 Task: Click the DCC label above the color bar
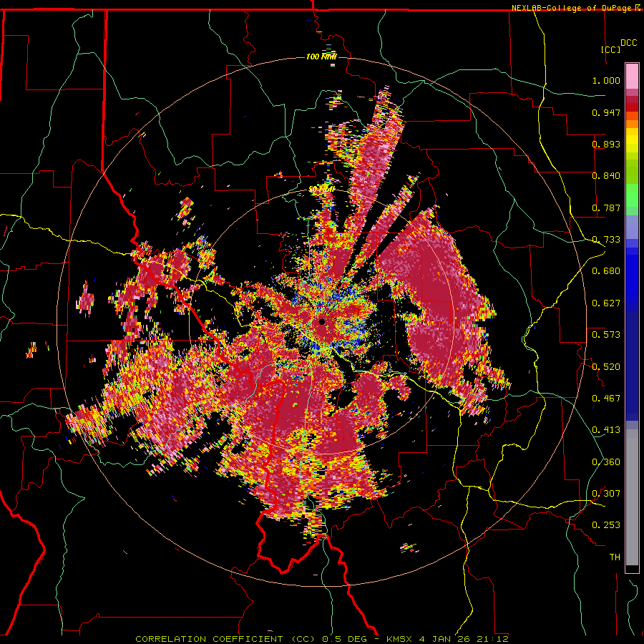click(628, 43)
